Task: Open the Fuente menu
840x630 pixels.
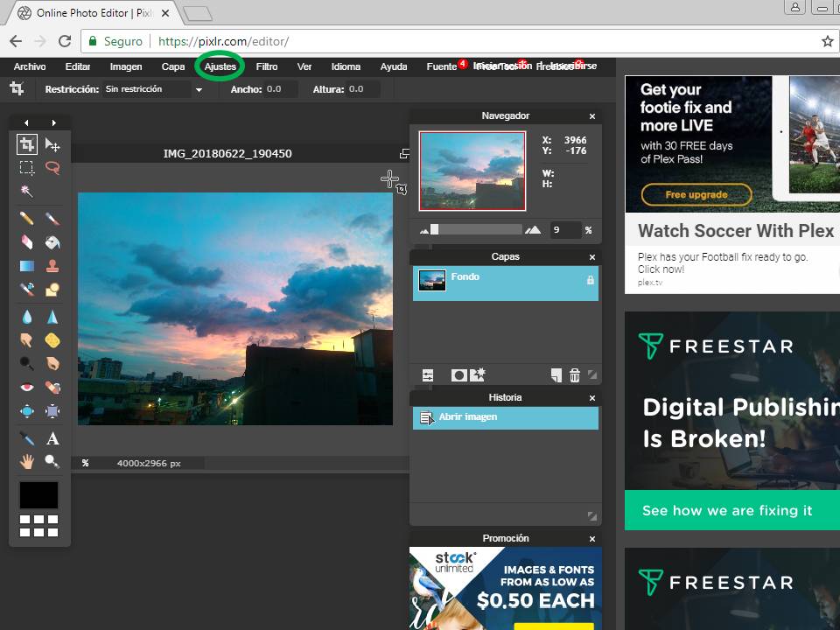Action: coord(441,66)
